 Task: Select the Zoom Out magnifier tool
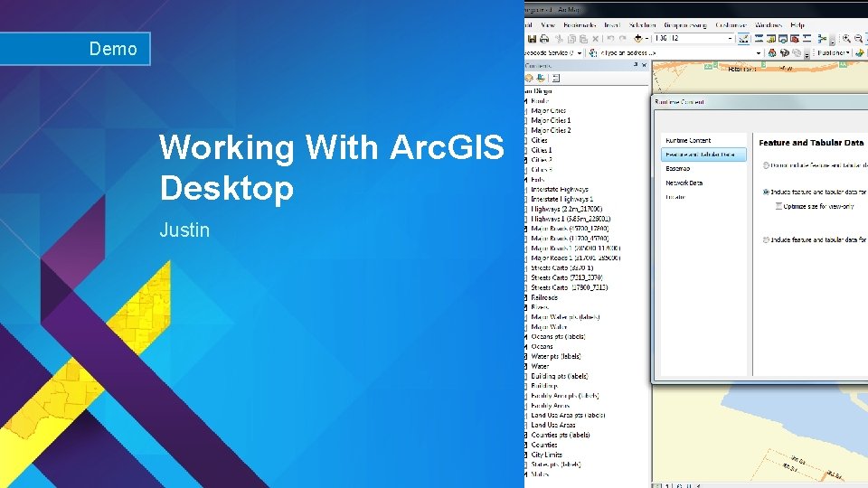(x=859, y=39)
